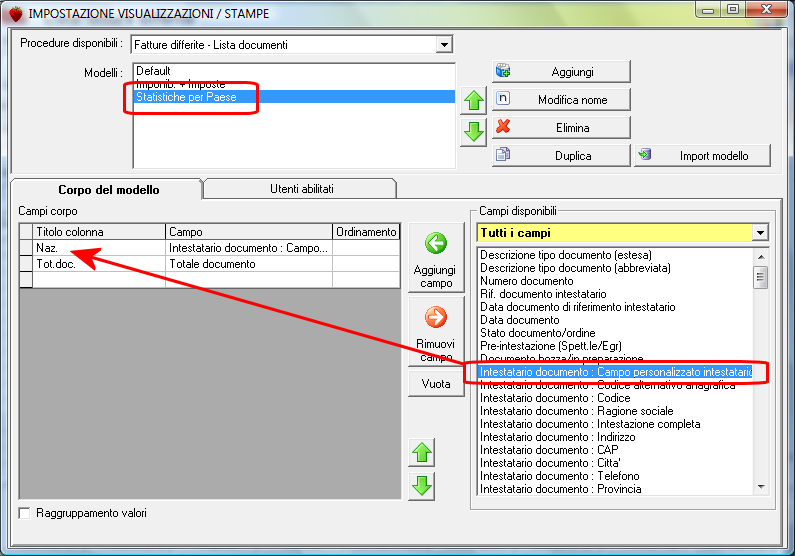The image size is (795, 556).
Task: Close the window
Action: 767,9
